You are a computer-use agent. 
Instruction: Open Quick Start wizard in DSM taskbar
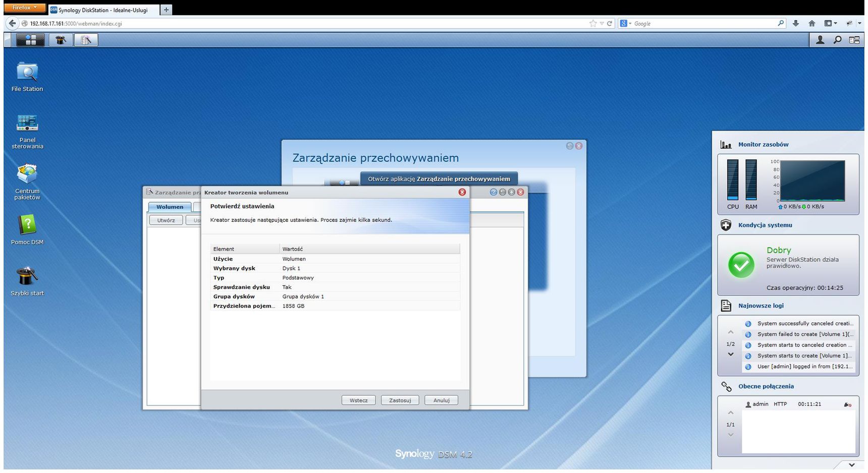(x=61, y=40)
